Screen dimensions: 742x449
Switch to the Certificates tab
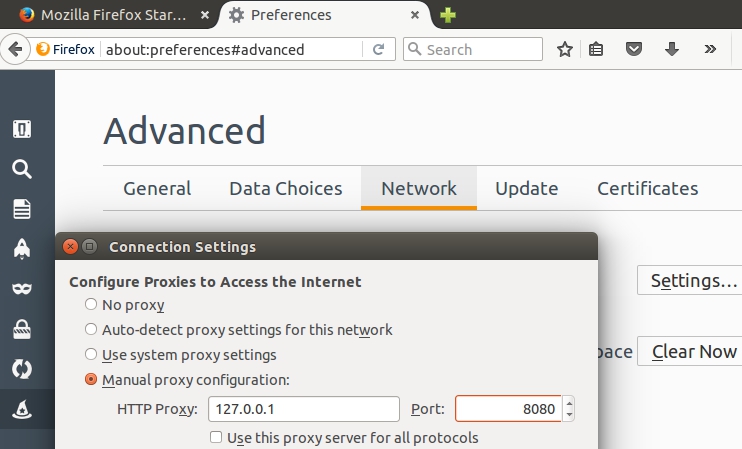pos(647,188)
